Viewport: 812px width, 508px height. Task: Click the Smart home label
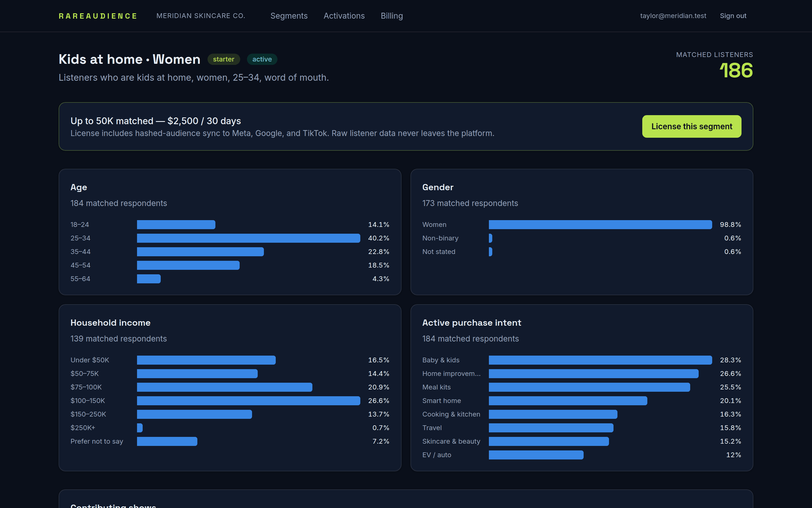pos(442,400)
